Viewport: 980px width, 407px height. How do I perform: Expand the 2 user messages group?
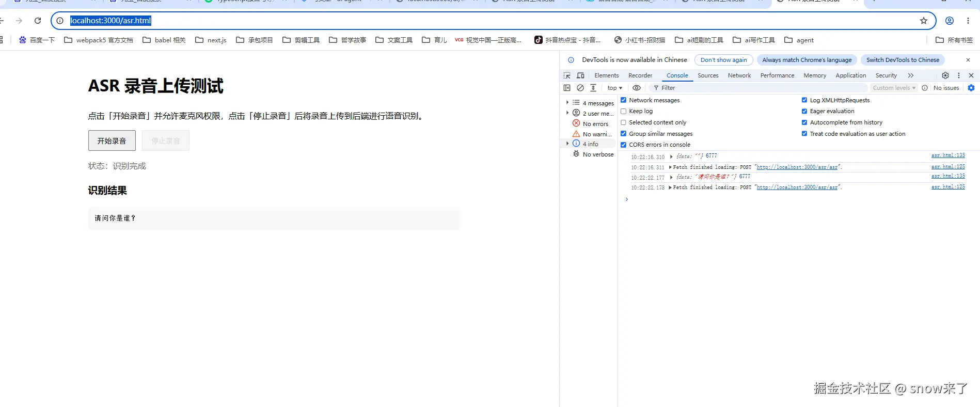coord(567,113)
